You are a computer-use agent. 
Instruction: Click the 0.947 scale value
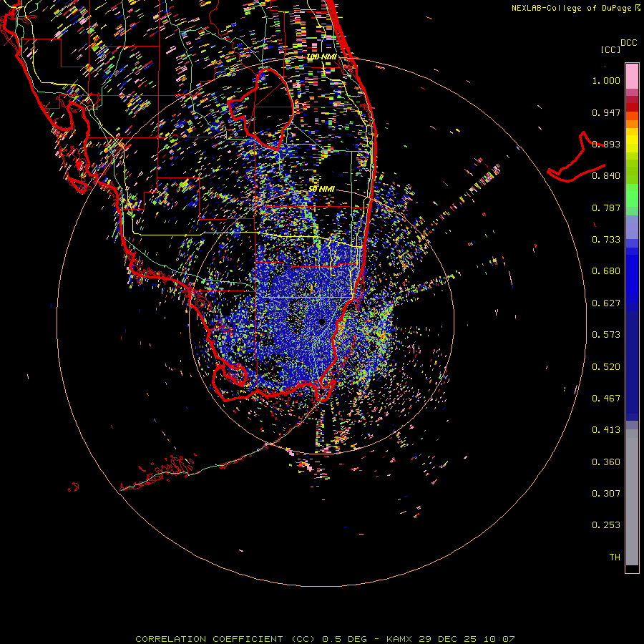[x=606, y=112]
